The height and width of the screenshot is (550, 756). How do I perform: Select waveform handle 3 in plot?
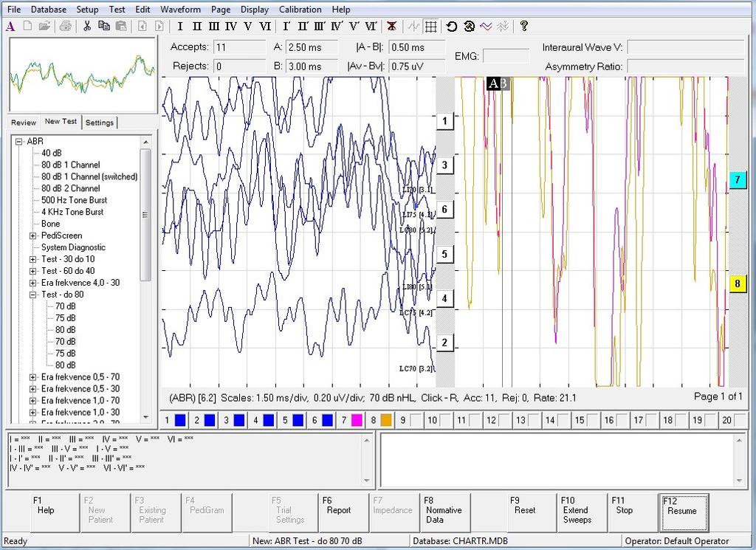[x=444, y=165]
